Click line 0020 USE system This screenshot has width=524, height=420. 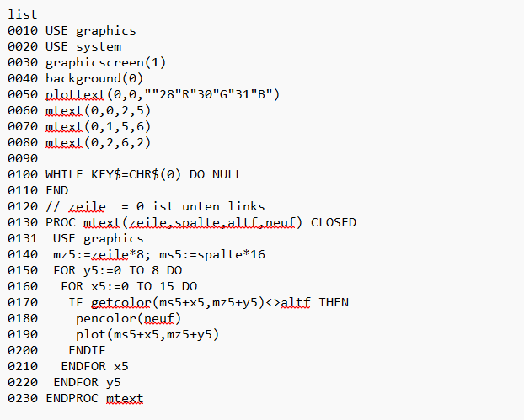pyautogui.click(x=65, y=47)
